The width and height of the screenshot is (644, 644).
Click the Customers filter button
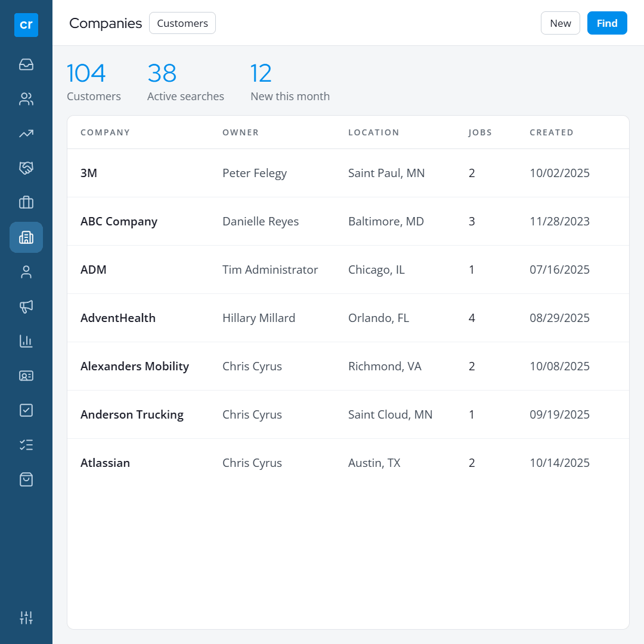pyautogui.click(x=182, y=23)
